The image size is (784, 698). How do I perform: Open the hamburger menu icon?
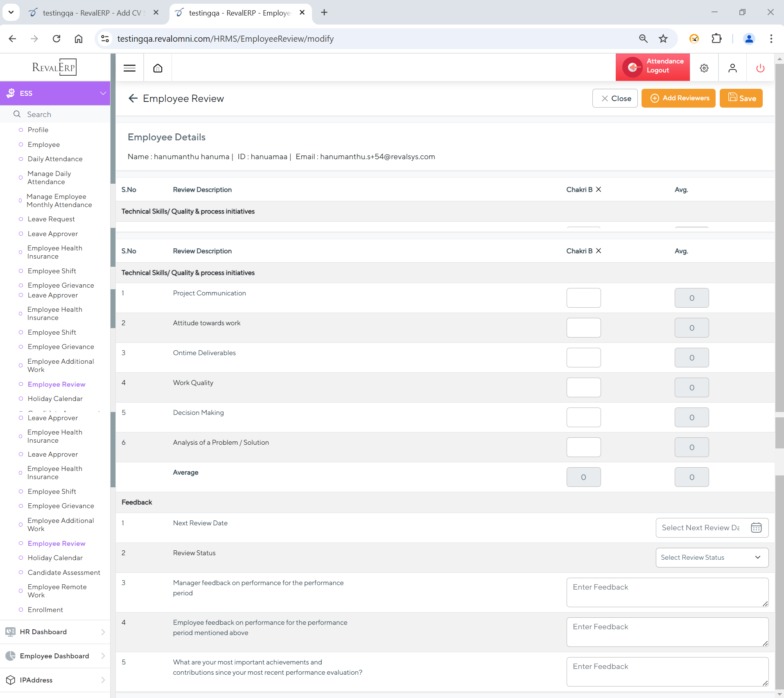pyautogui.click(x=129, y=68)
